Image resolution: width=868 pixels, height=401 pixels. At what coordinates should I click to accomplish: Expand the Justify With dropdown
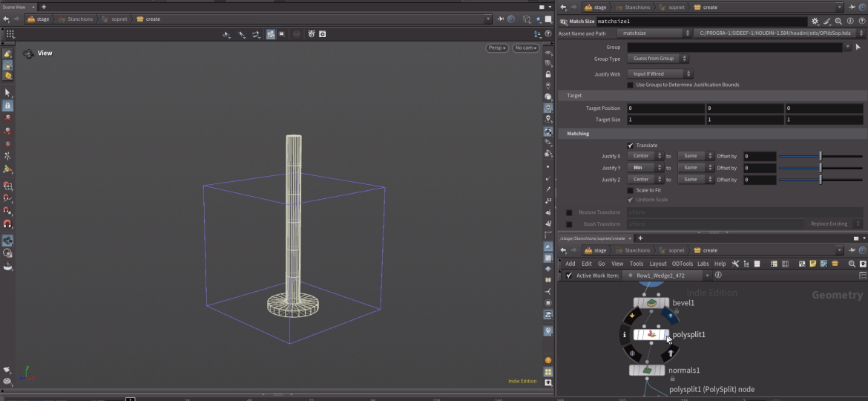pyautogui.click(x=660, y=74)
